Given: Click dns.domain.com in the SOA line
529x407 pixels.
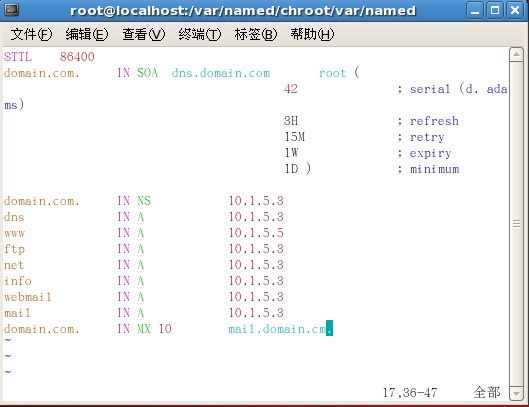Looking at the screenshot, I should pyautogui.click(x=221, y=73).
